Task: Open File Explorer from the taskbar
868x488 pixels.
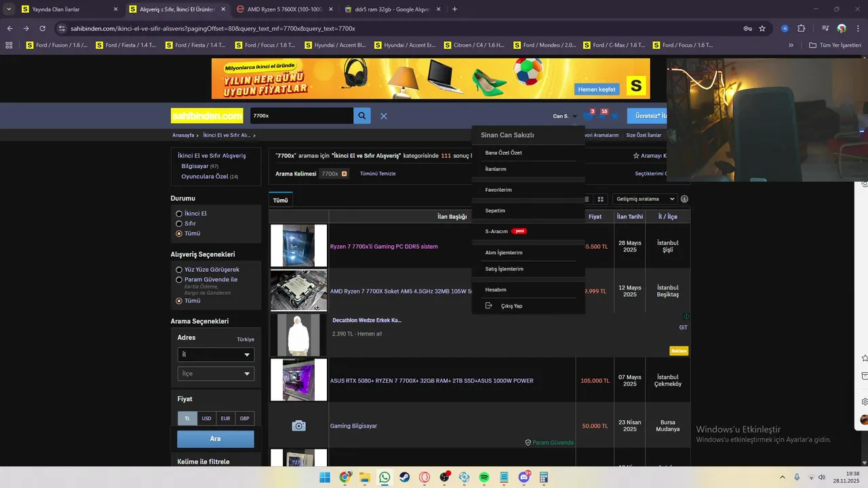Action: (365, 477)
